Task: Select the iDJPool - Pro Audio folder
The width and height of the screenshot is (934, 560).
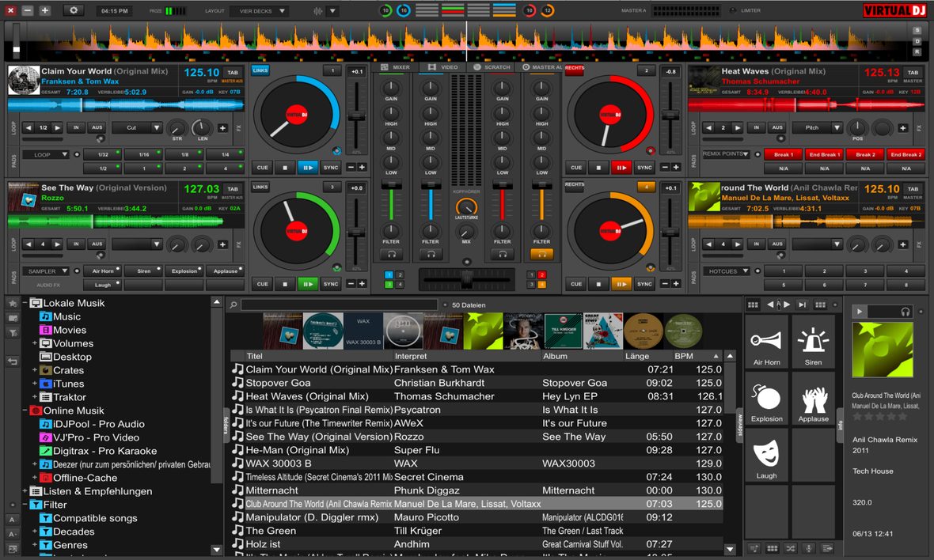Action: pyautogui.click(x=99, y=424)
